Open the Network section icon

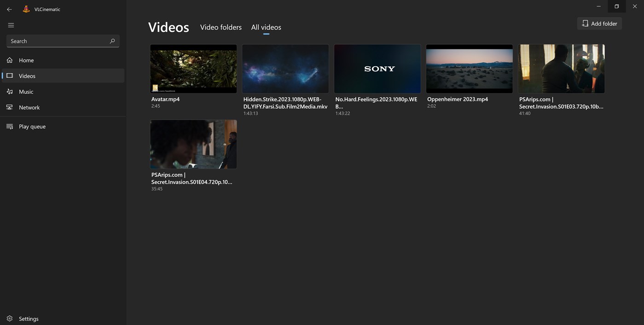click(10, 107)
